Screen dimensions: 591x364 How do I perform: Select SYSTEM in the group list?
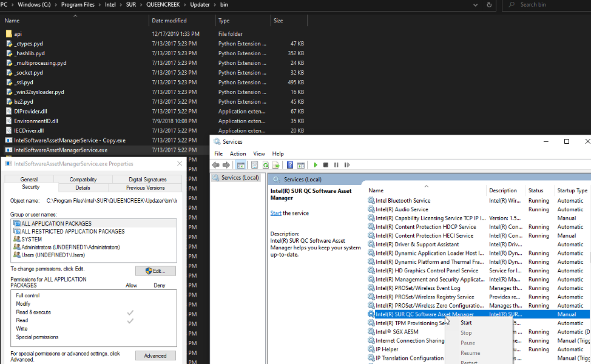[32, 239]
